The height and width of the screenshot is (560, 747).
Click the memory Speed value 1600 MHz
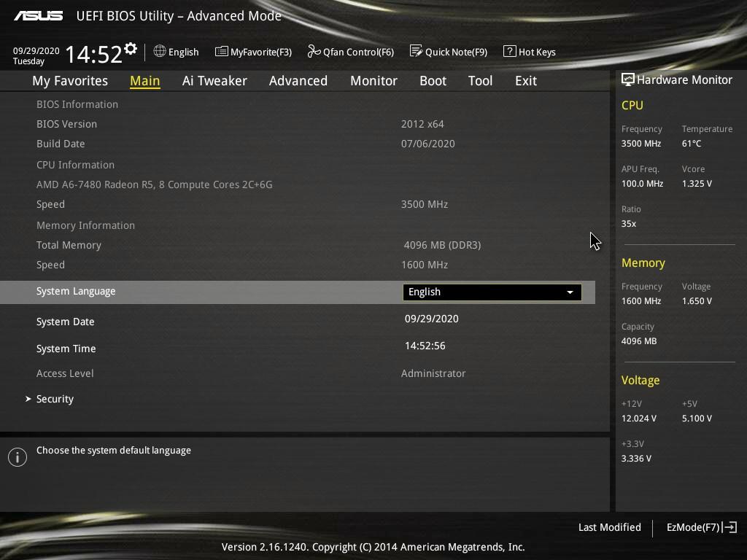point(425,265)
